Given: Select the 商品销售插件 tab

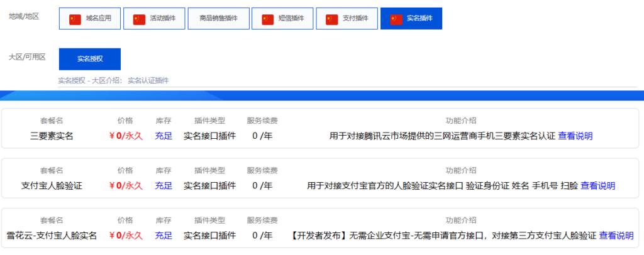Looking at the screenshot, I should [218, 18].
